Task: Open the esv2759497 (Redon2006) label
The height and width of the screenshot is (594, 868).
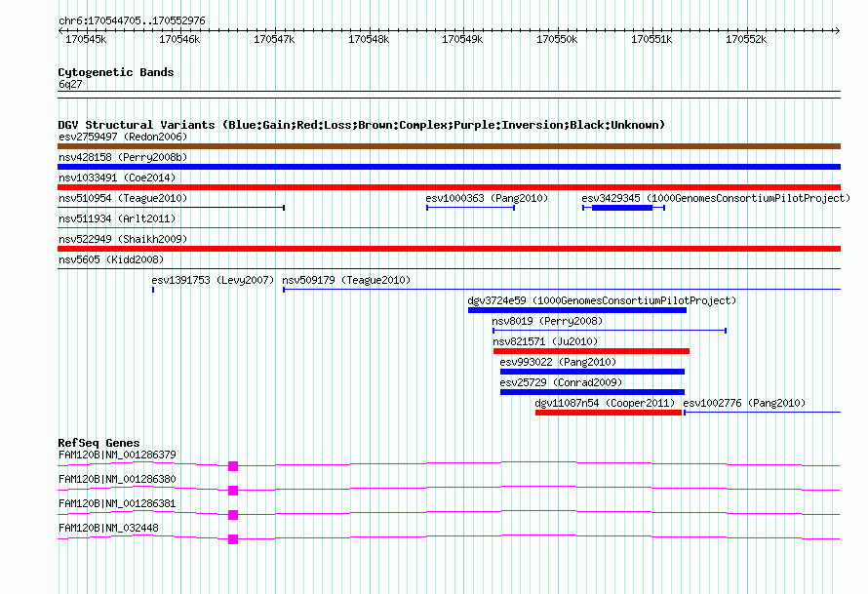Action: pos(123,137)
